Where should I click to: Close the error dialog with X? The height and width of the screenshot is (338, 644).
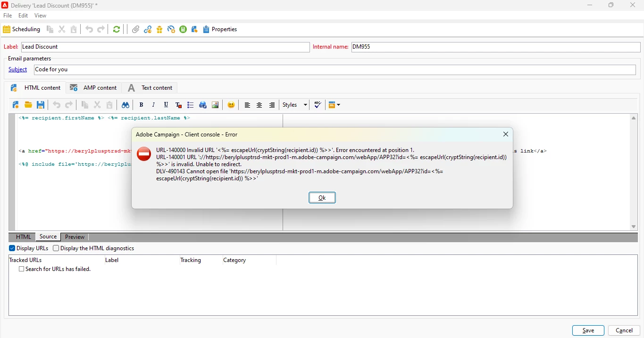click(506, 135)
